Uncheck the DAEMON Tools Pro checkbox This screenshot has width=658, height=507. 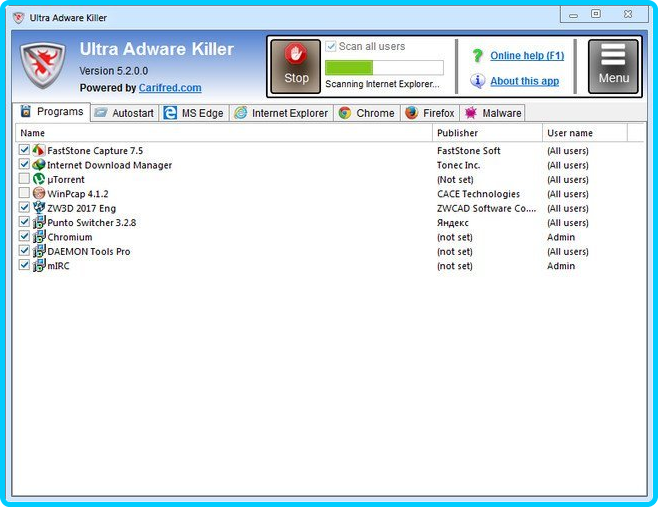(24, 251)
